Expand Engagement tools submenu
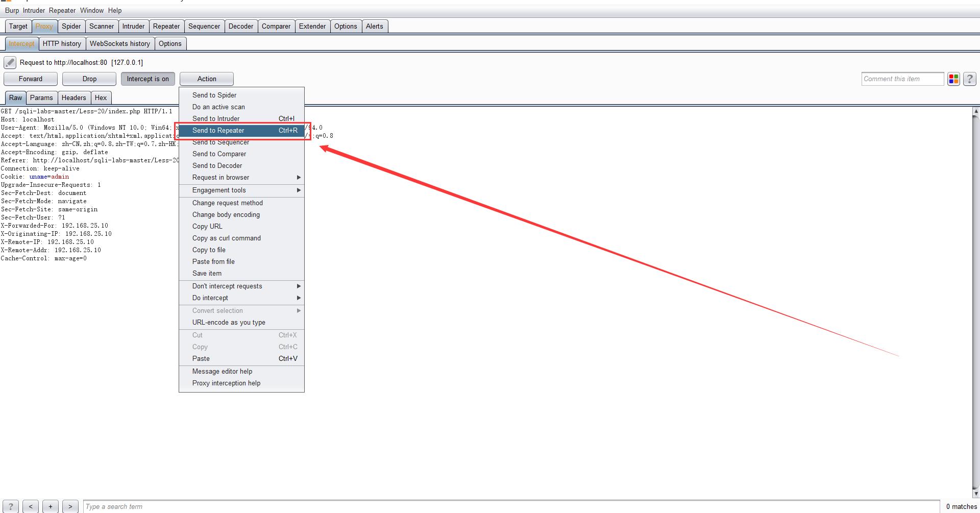This screenshot has height=513, width=980. (241, 190)
